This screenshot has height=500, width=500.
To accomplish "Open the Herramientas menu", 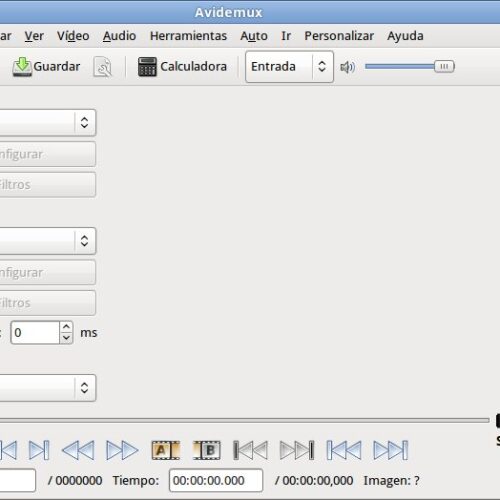I will 188,36.
